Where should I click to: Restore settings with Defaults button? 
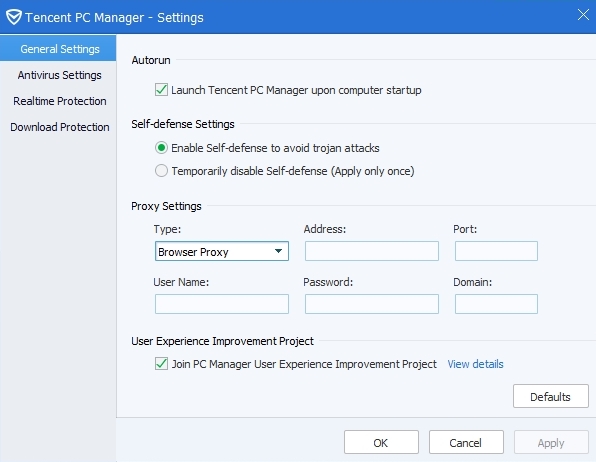[x=551, y=396]
